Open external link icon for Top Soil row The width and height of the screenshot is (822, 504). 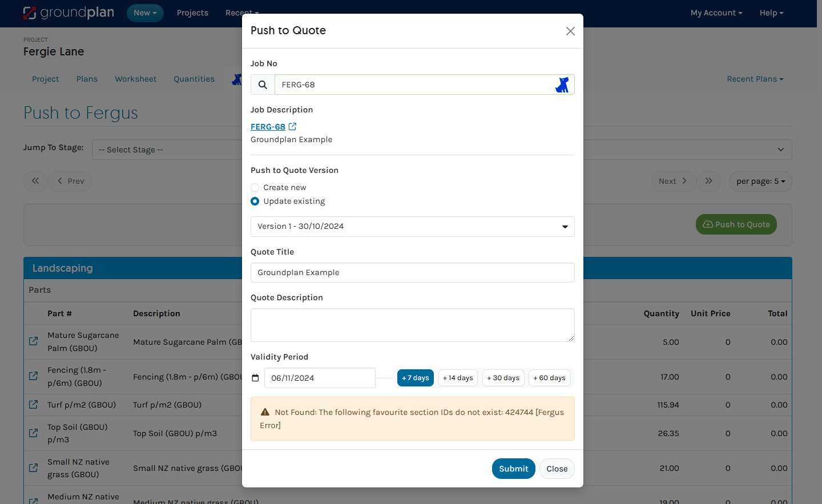34,433
